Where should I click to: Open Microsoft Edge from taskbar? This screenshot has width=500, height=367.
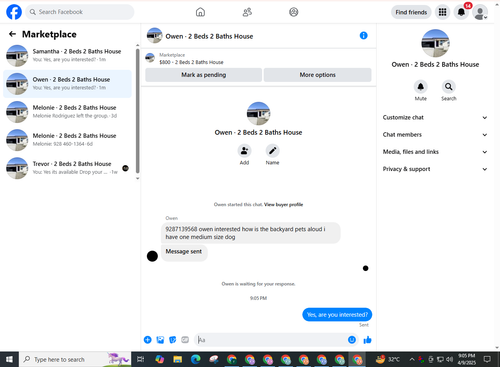[195, 359]
